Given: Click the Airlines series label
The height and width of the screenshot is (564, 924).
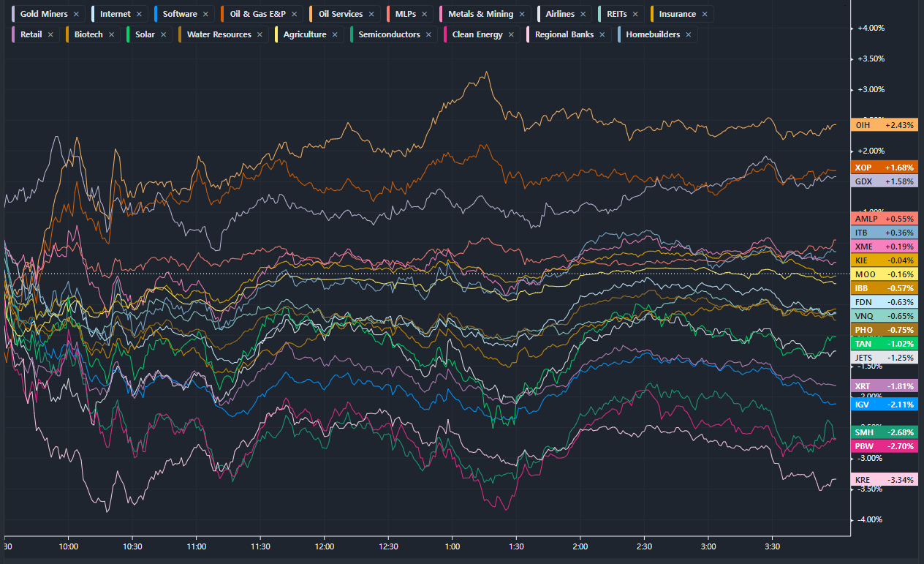Looking at the screenshot, I should (x=559, y=14).
